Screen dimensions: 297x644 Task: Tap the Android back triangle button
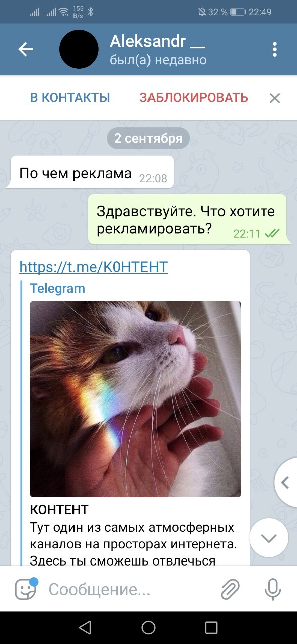pyautogui.click(x=85, y=627)
